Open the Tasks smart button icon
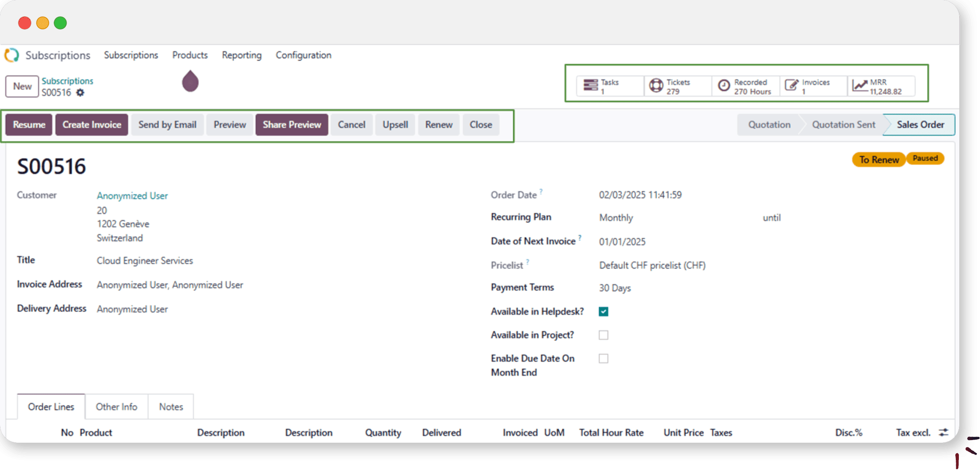This screenshot has height=470, width=980. [x=590, y=85]
